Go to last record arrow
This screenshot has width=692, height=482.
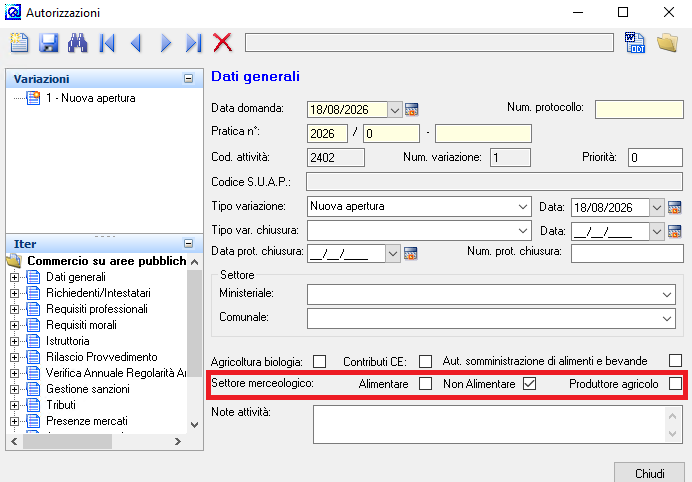click(194, 43)
